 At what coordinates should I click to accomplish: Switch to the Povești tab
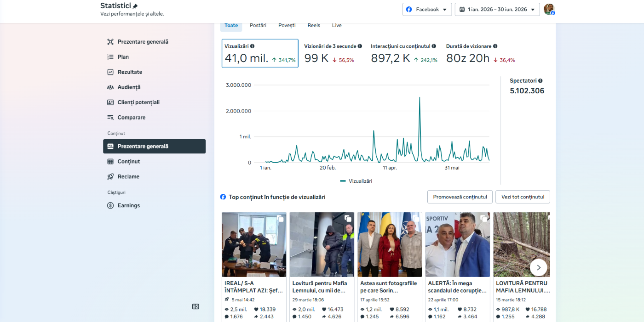tap(287, 25)
